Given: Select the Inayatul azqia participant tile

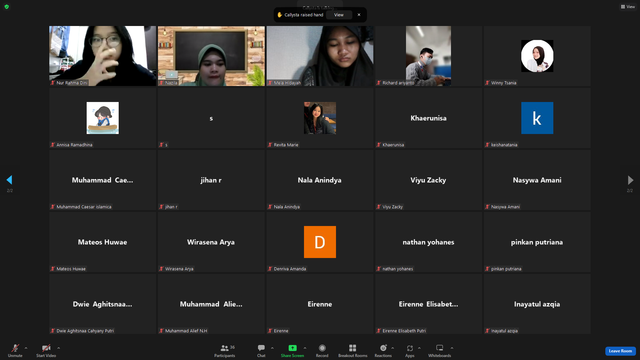Looking at the screenshot, I should [537, 304].
